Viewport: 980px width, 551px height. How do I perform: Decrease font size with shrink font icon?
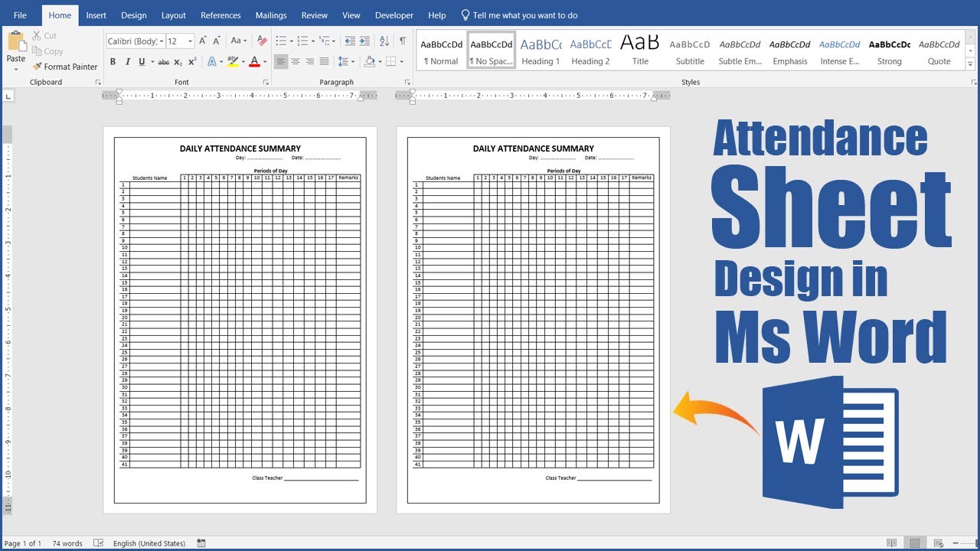pos(217,41)
